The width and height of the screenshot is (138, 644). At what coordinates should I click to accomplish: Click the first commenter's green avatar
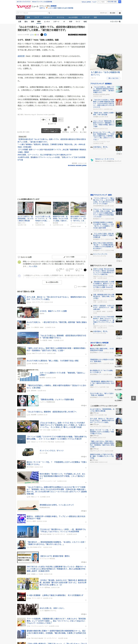pos(19,262)
